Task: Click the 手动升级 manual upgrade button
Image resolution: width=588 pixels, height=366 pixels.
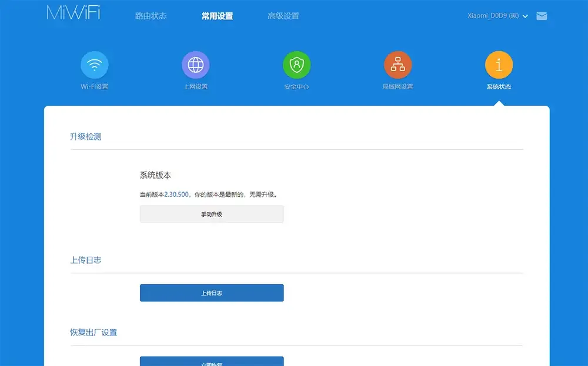Action: (x=212, y=214)
